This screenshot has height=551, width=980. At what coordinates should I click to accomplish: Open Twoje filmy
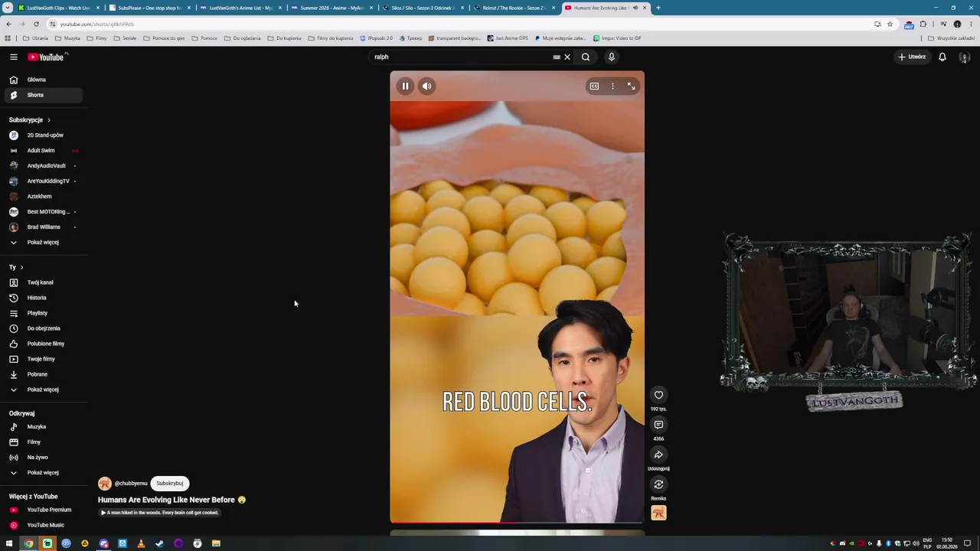[43, 359]
